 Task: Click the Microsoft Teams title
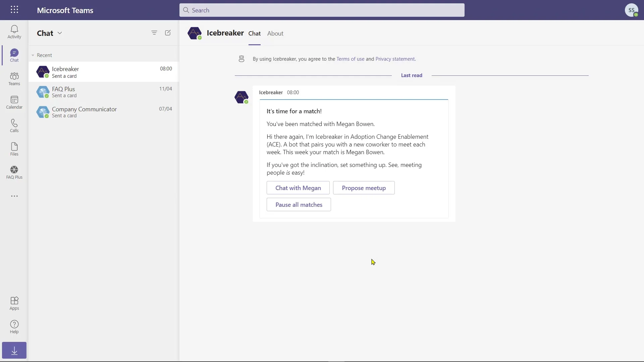point(65,10)
